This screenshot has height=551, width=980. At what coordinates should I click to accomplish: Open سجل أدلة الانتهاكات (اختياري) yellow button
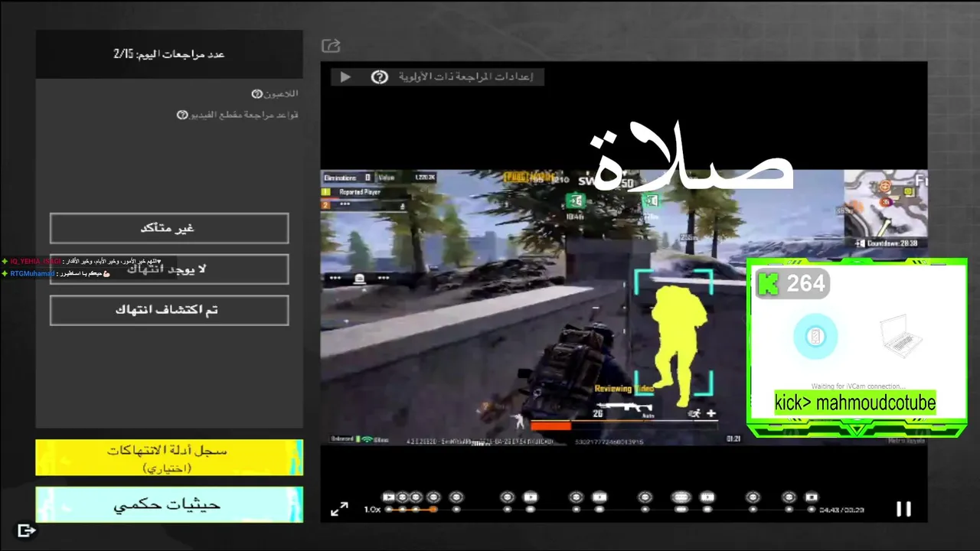tap(169, 458)
